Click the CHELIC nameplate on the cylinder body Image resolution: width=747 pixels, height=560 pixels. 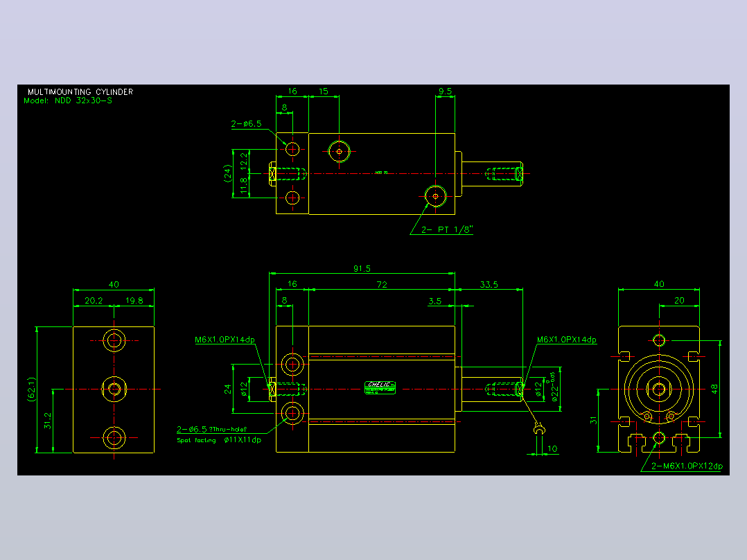pyautogui.click(x=380, y=387)
